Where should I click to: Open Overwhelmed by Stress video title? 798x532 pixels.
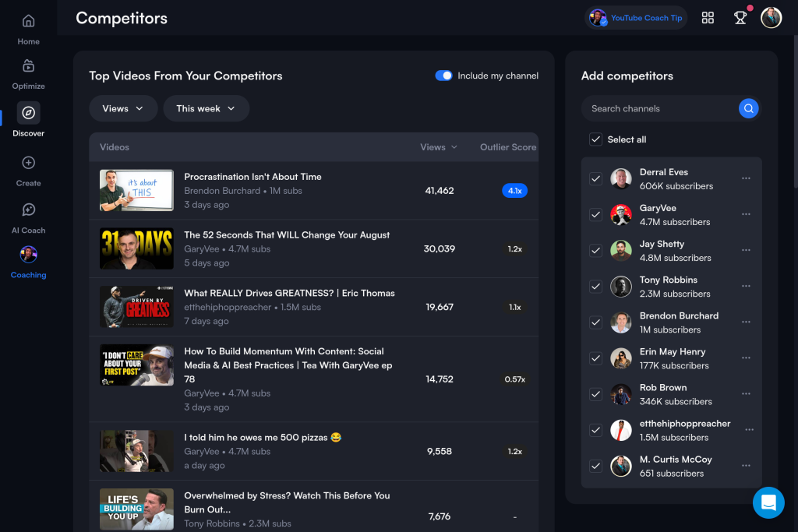(x=287, y=502)
